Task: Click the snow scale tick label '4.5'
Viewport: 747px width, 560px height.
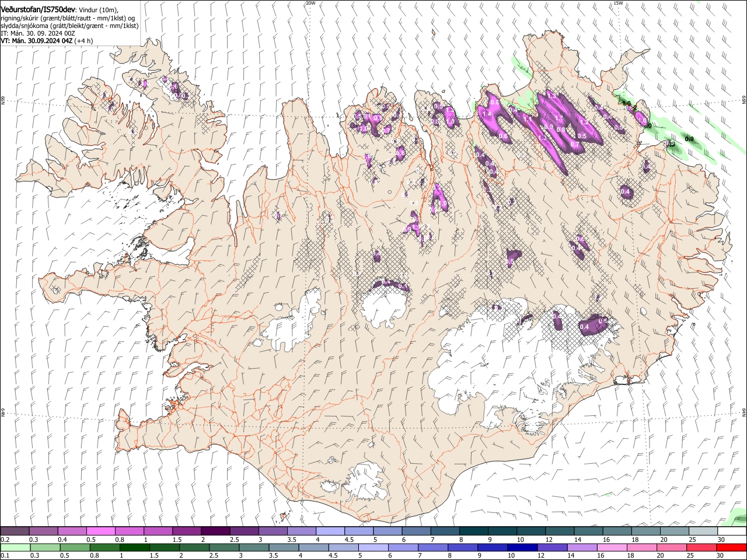Action: (349, 540)
